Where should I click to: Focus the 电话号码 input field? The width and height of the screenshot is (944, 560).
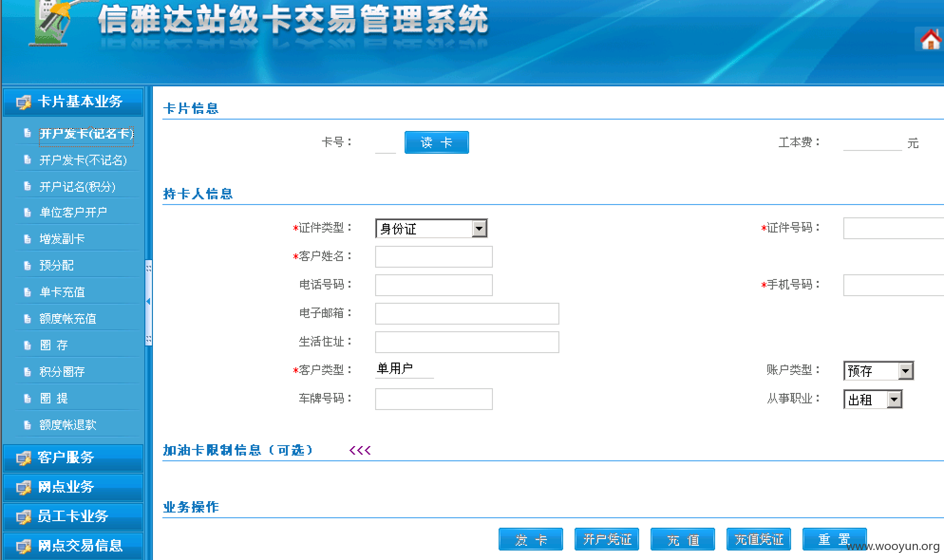[434, 285]
